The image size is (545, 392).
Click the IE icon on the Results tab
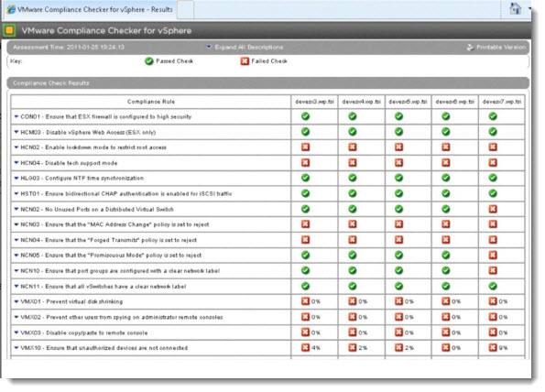(x=11, y=9)
